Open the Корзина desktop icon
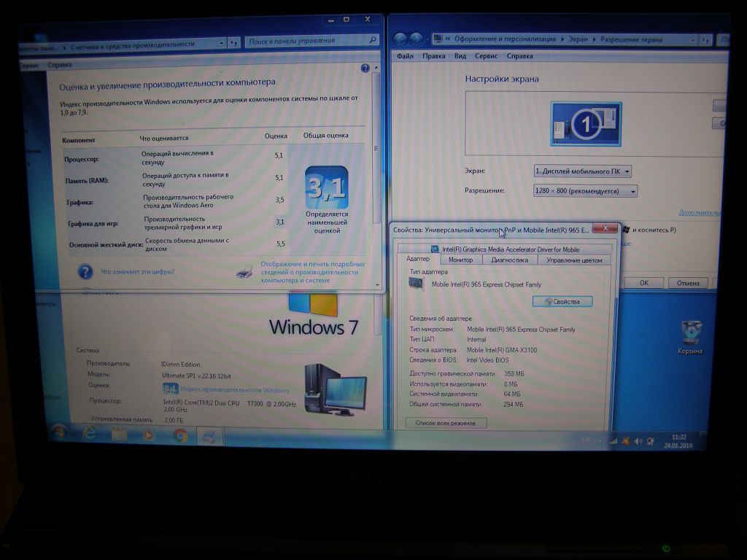The height and width of the screenshot is (560, 747). [690, 338]
